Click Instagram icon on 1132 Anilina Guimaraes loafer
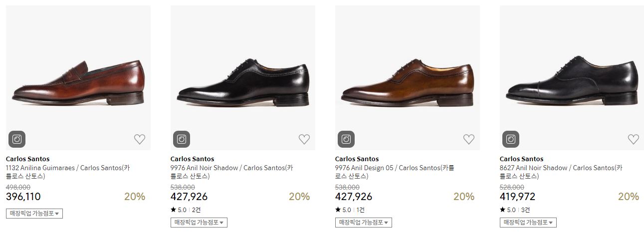 pyautogui.click(x=17, y=139)
